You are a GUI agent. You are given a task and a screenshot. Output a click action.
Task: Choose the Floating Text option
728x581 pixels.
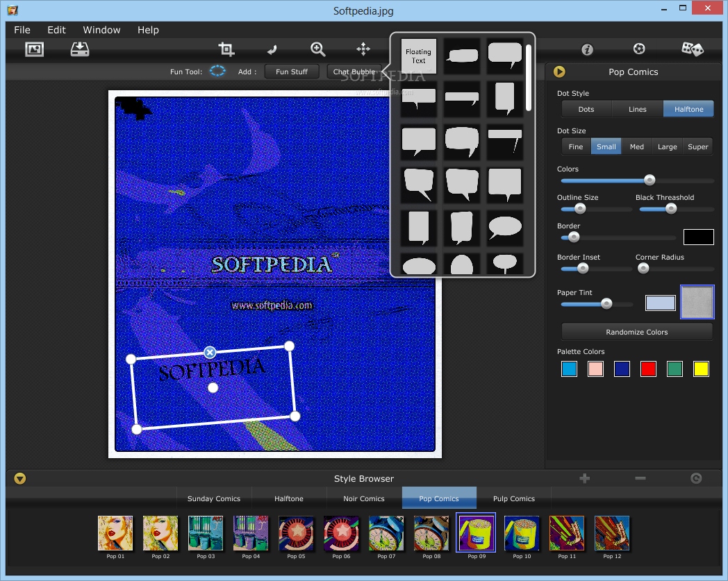[418, 56]
